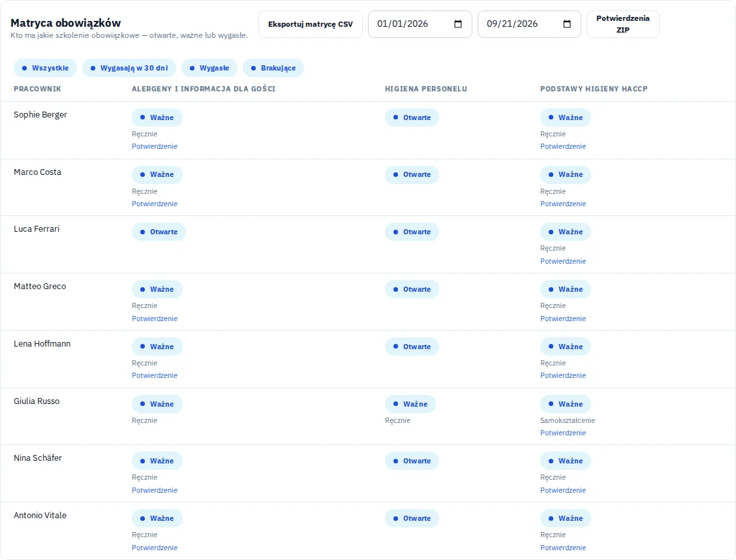
Task: Open Marco Costa's Alergeny Potwierdzenie link
Action: tap(155, 204)
